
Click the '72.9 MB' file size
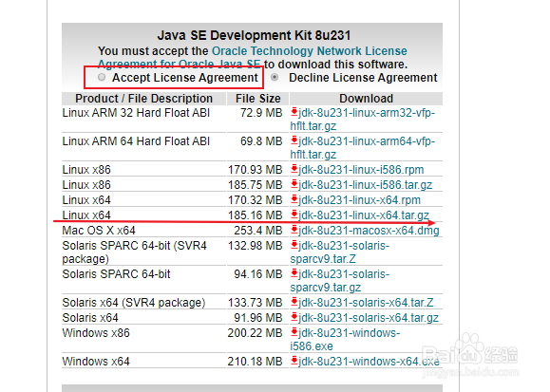pos(261,113)
